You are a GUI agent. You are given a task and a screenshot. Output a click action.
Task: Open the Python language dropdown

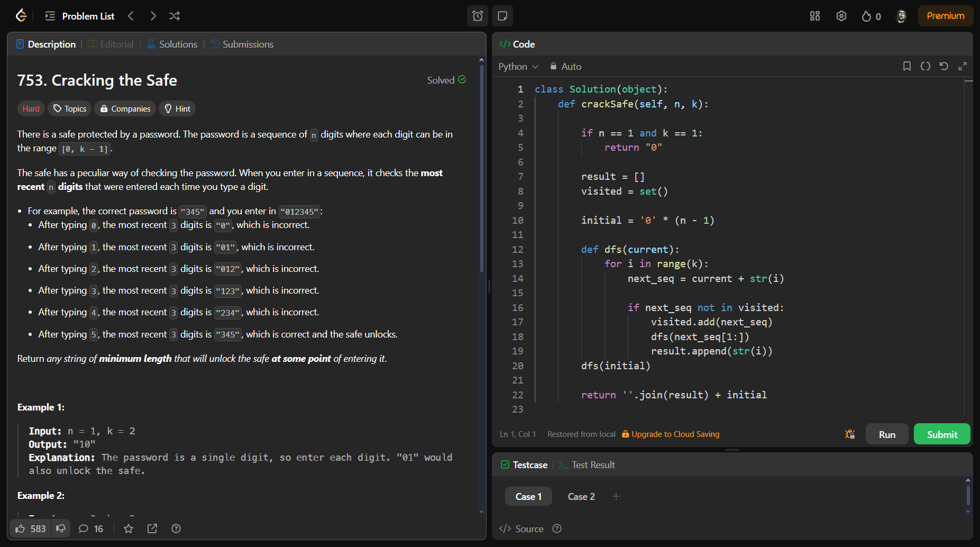(518, 66)
